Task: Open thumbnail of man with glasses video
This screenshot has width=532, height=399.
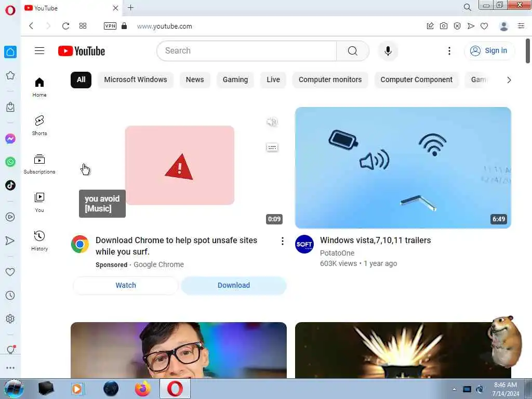Action: pos(179,350)
